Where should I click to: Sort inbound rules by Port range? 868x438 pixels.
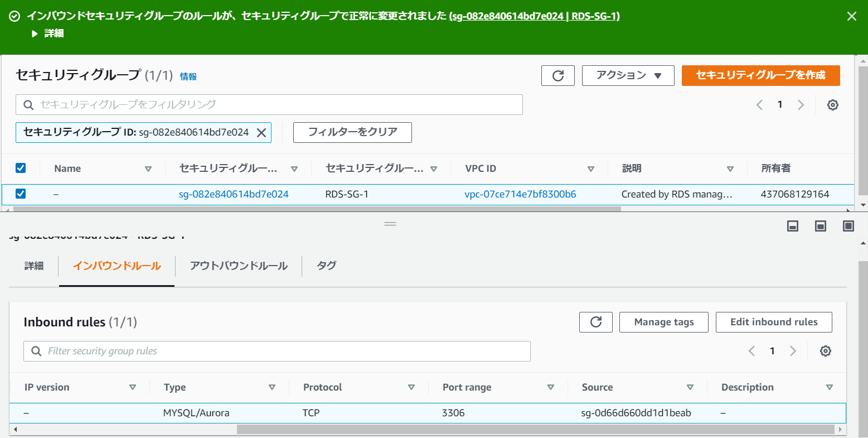[551, 387]
